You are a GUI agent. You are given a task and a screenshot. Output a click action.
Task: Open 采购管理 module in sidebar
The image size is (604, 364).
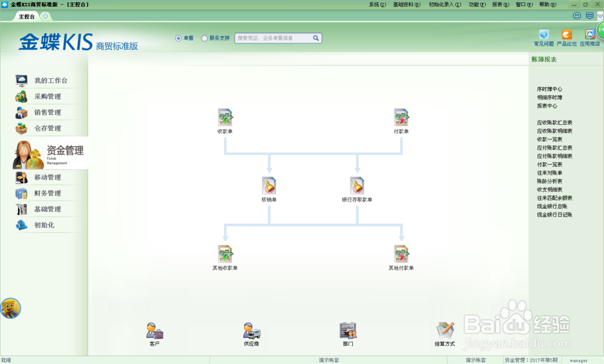coord(47,96)
